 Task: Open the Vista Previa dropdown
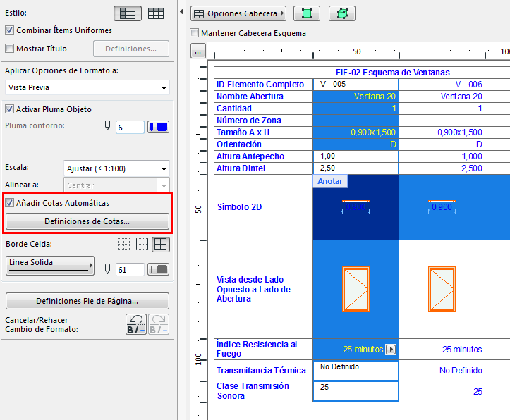(x=87, y=87)
